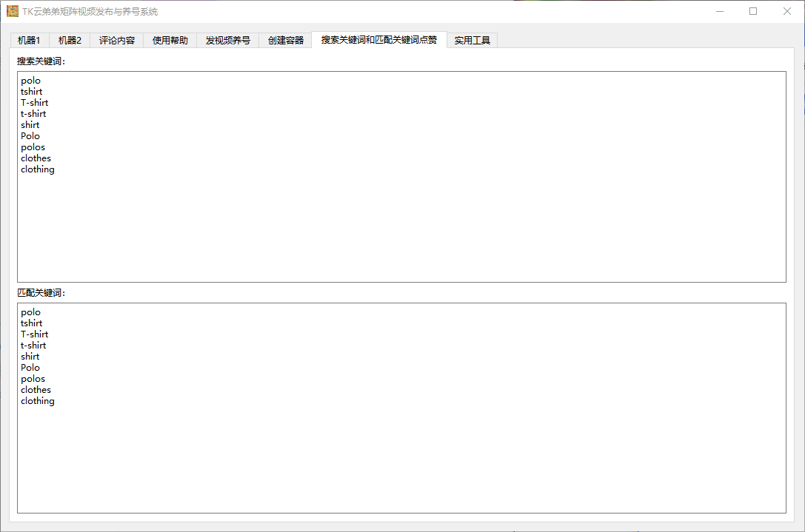
Task: Select the 评论内容 tab
Action: point(117,40)
